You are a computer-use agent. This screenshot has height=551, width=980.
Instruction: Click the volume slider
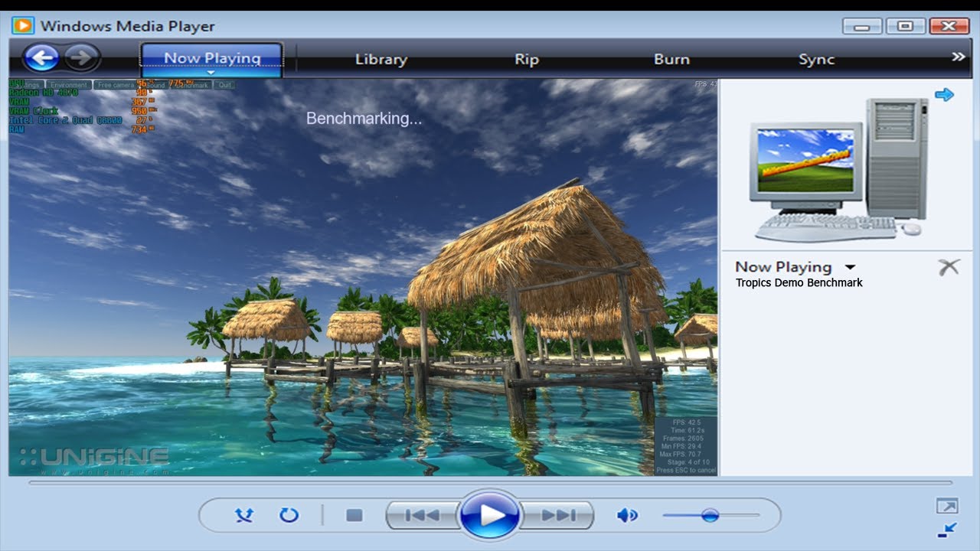[x=710, y=515]
